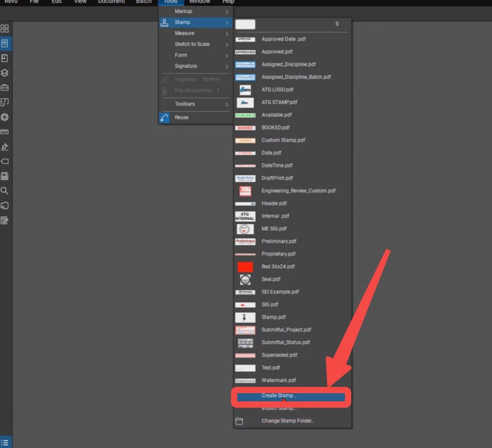Screen dimensions: 492x448
Task: Click the Stamp submenu stamp icon
Action: pos(164,22)
